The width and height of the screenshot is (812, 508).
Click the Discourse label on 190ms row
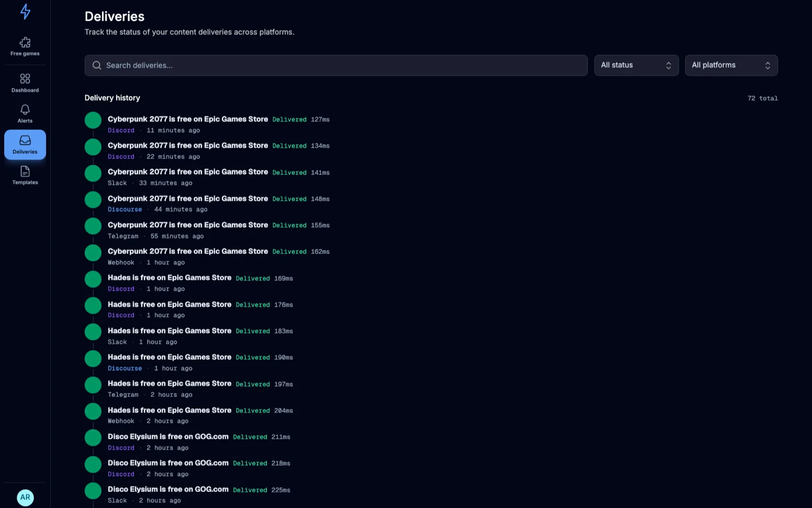pos(125,369)
